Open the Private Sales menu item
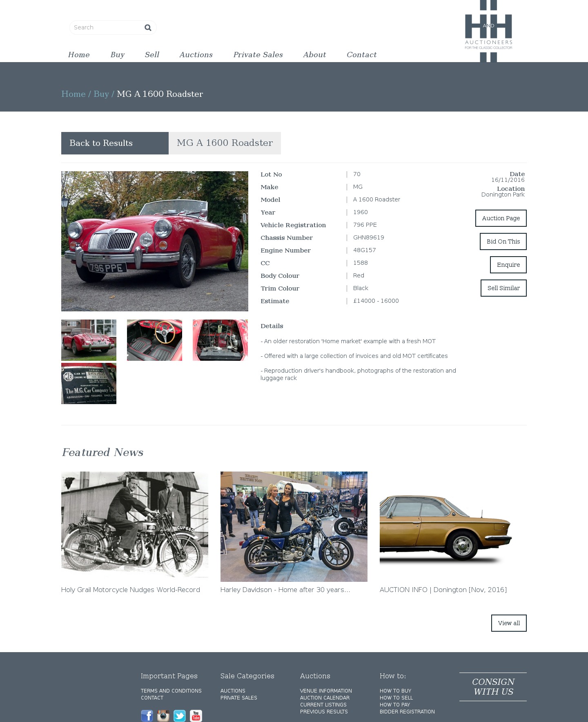This screenshot has width=588, height=722. (258, 55)
